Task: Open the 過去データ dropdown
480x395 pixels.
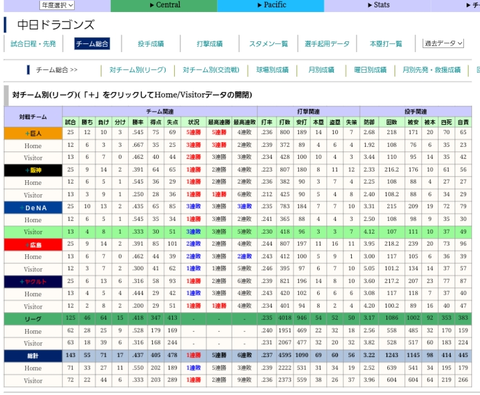Action: point(443,43)
